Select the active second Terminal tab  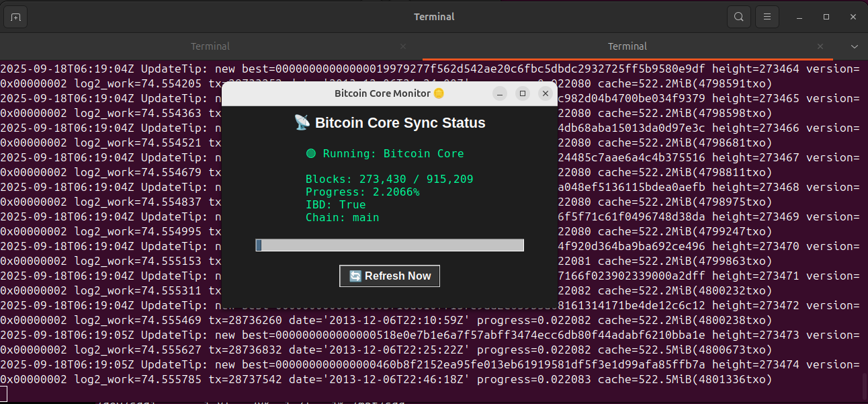coord(627,46)
